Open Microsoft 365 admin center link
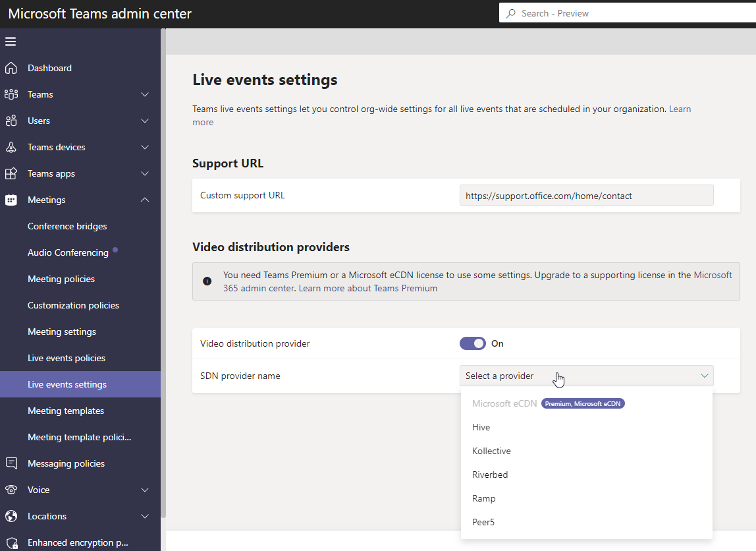 tap(713, 275)
